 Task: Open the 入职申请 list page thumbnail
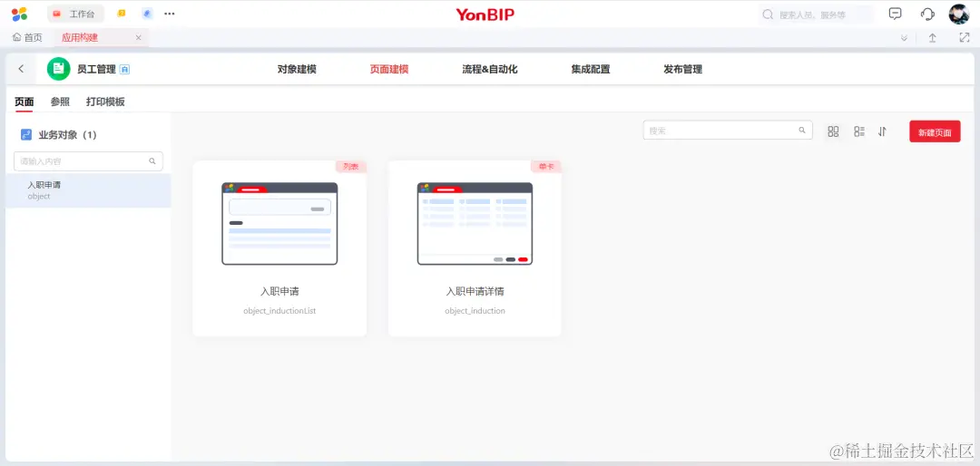(x=279, y=224)
